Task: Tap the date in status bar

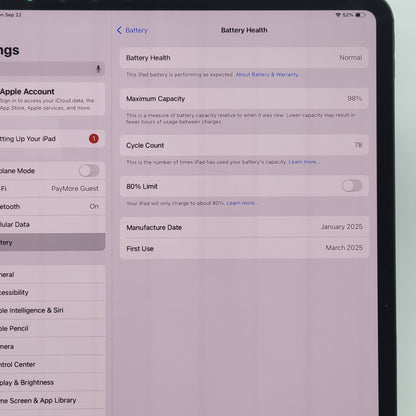Action: click(x=11, y=15)
